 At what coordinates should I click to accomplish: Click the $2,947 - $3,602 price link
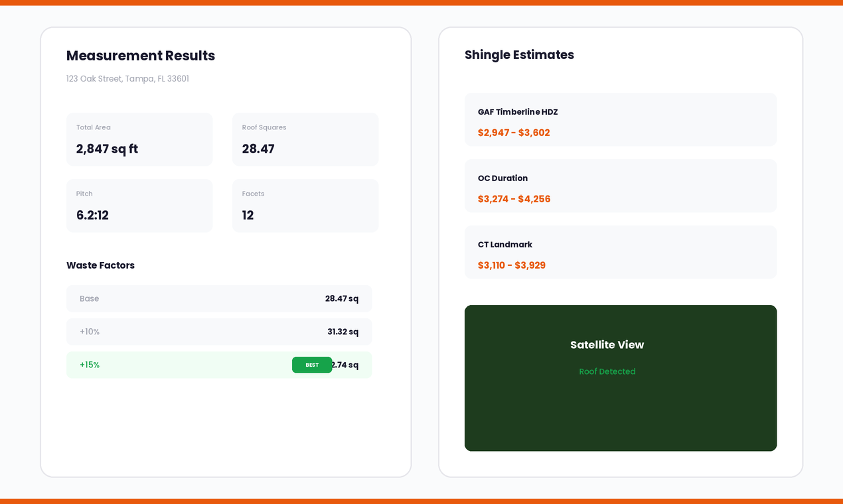click(x=514, y=133)
